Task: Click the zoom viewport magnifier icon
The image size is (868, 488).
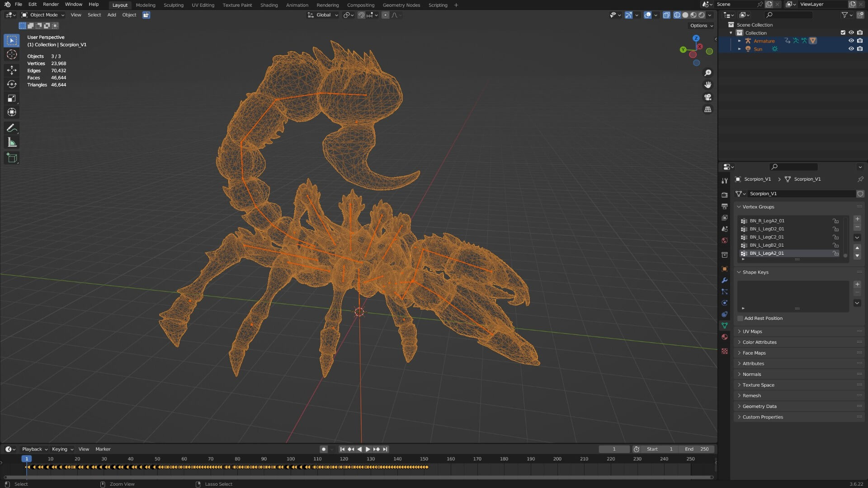Action: (708, 73)
